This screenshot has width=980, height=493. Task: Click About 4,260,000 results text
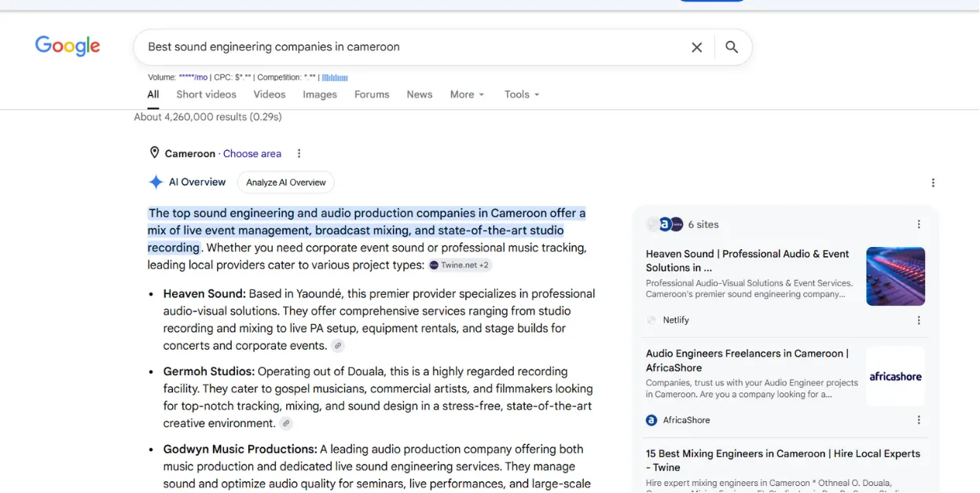[207, 116]
